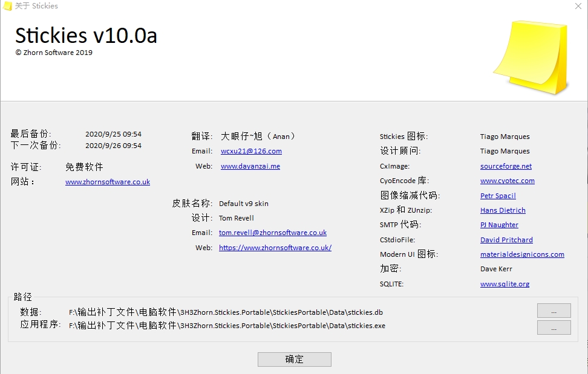Open the www.sqlite.org link
The width and height of the screenshot is (588, 374).
[505, 284]
